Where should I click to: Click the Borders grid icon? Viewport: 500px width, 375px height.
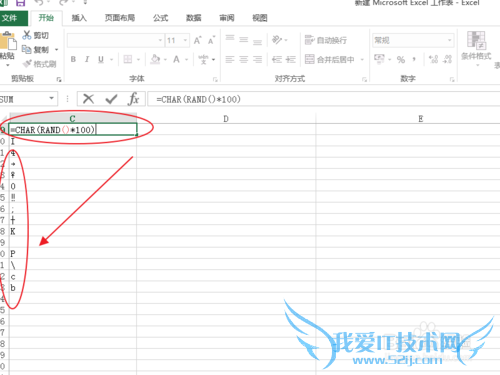[x=128, y=60]
